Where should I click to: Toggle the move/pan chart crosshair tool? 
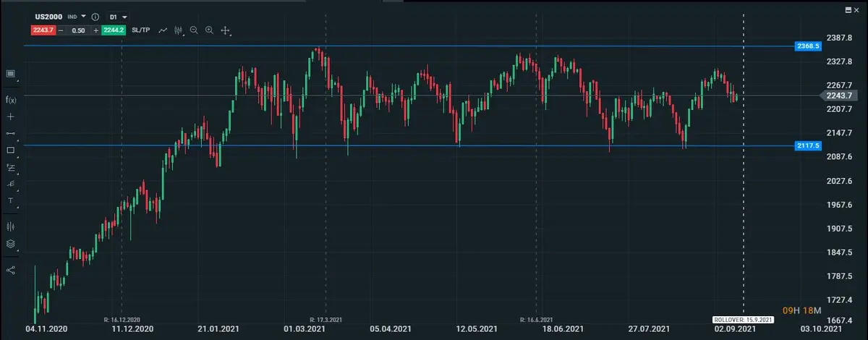[x=226, y=30]
